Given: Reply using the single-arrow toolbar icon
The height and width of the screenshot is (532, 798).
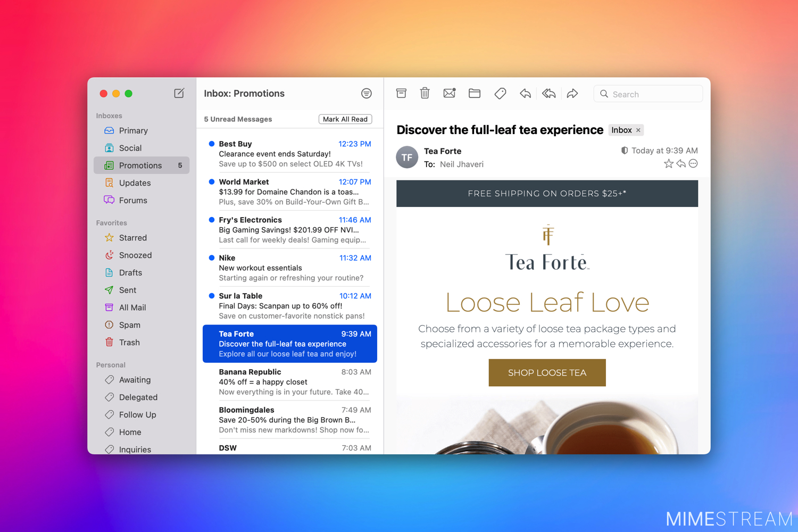Looking at the screenshot, I should pos(525,94).
